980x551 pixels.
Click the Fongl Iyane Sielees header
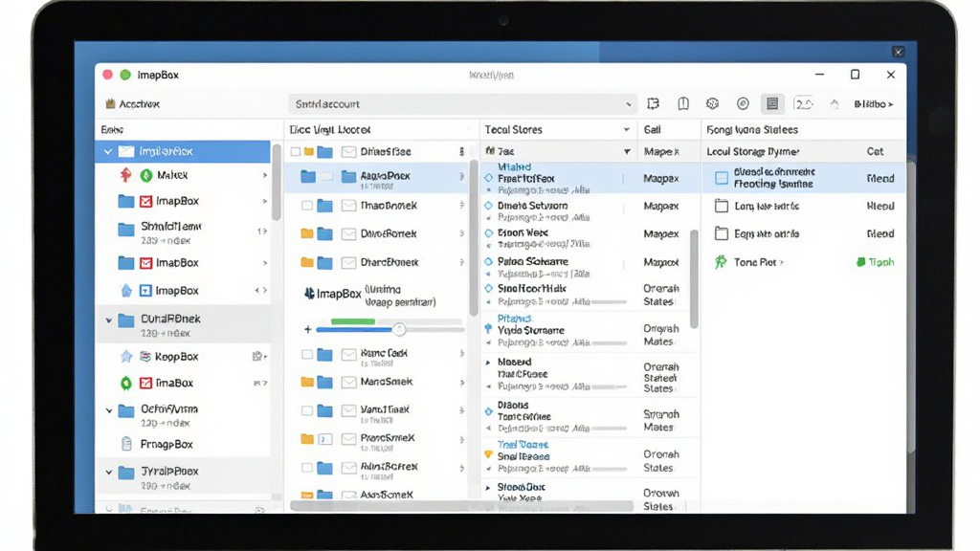tap(752, 130)
